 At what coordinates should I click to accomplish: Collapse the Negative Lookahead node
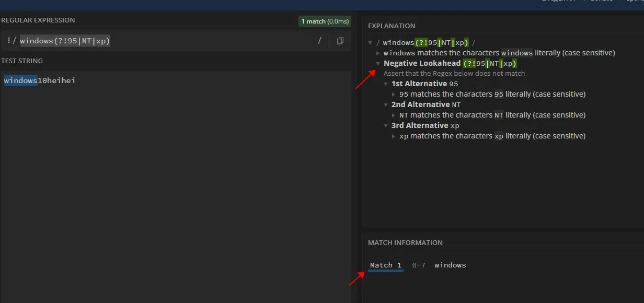[x=378, y=63]
